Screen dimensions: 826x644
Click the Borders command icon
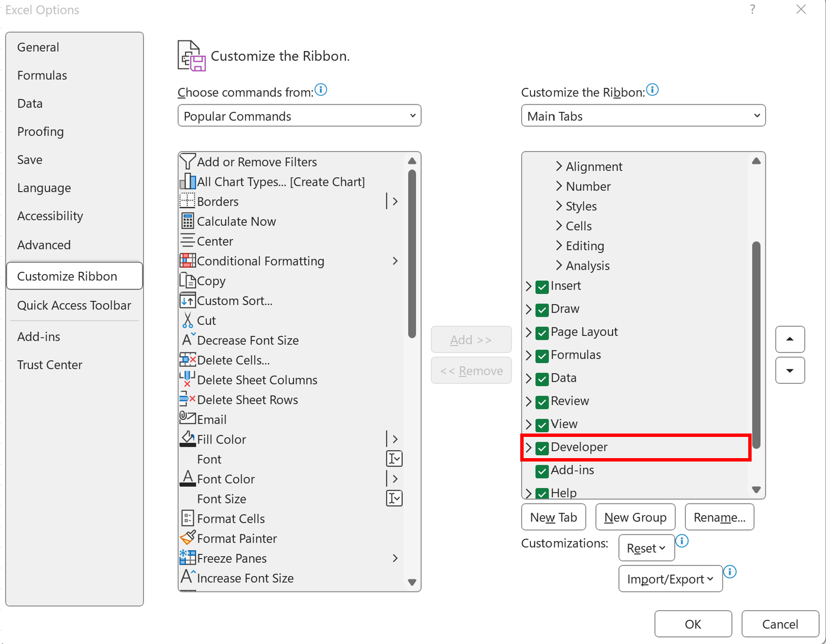click(x=188, y=201)
